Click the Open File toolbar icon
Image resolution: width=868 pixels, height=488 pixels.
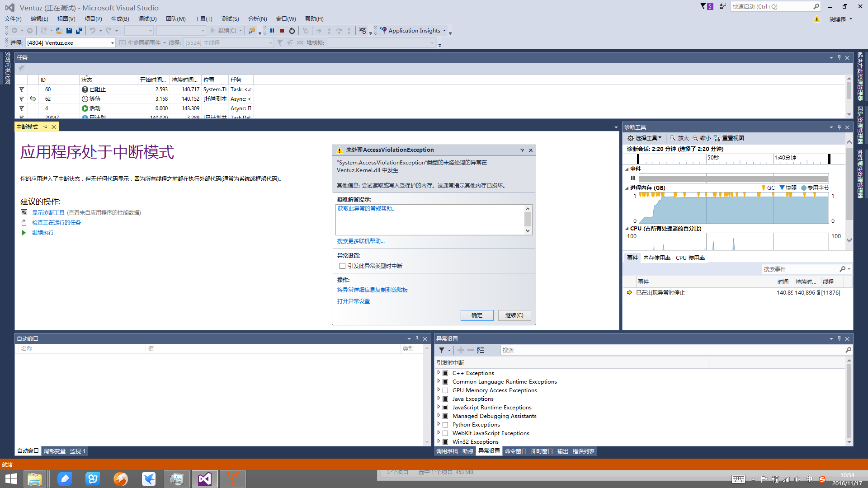[59, 31]
